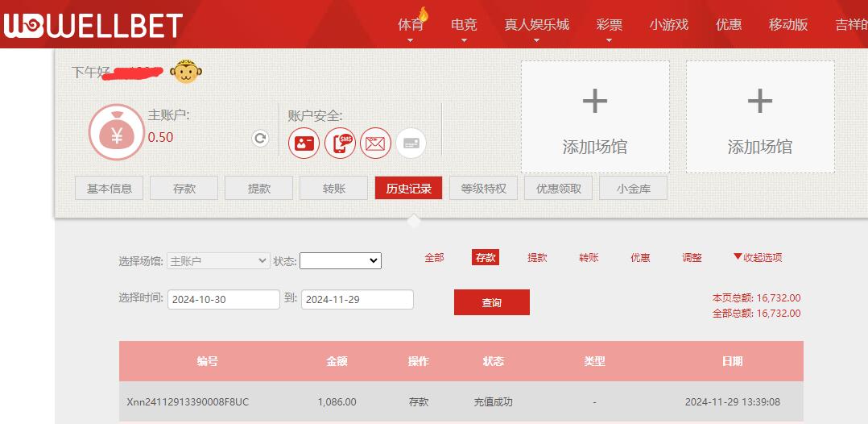This screenshot has width=868, height=424.
Task: Open the email verification envelope icon
Action: (375, 143)
